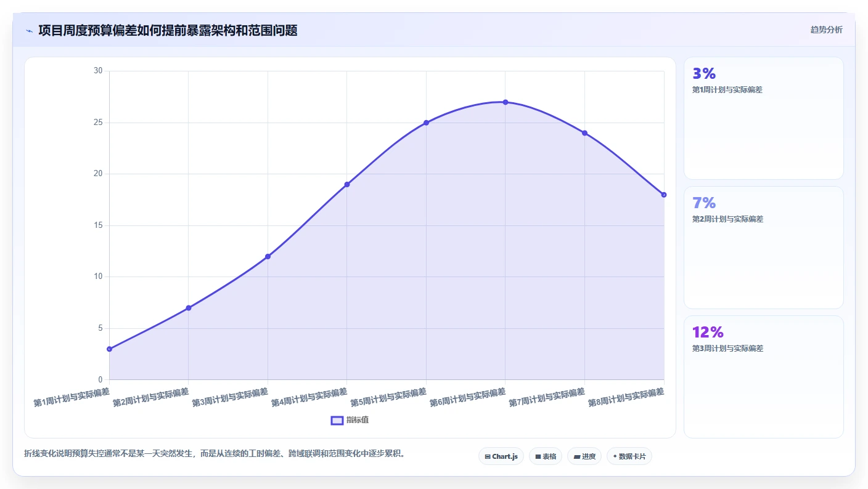Click the week 8 data point at 18
The image size is (868, 489).
tap(664, 195)
